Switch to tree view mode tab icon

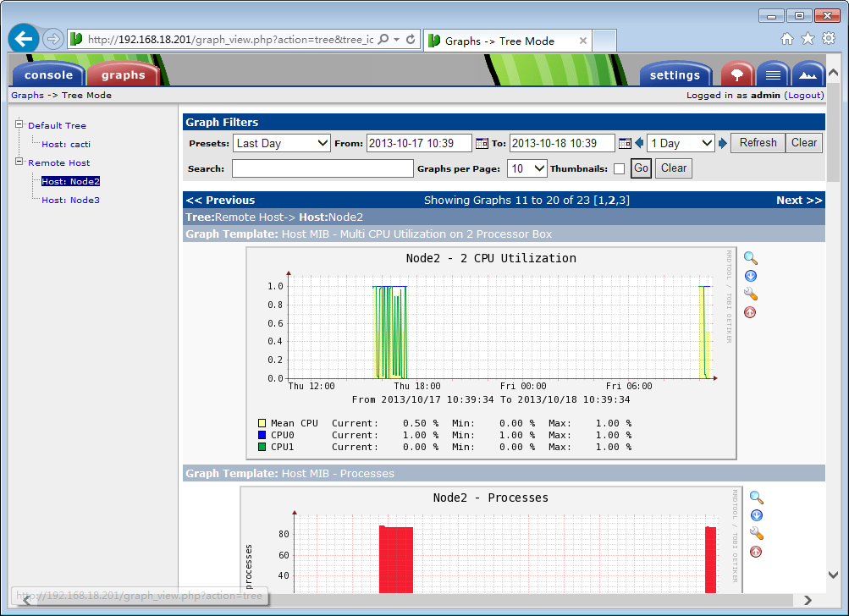[x=737, y=74]
